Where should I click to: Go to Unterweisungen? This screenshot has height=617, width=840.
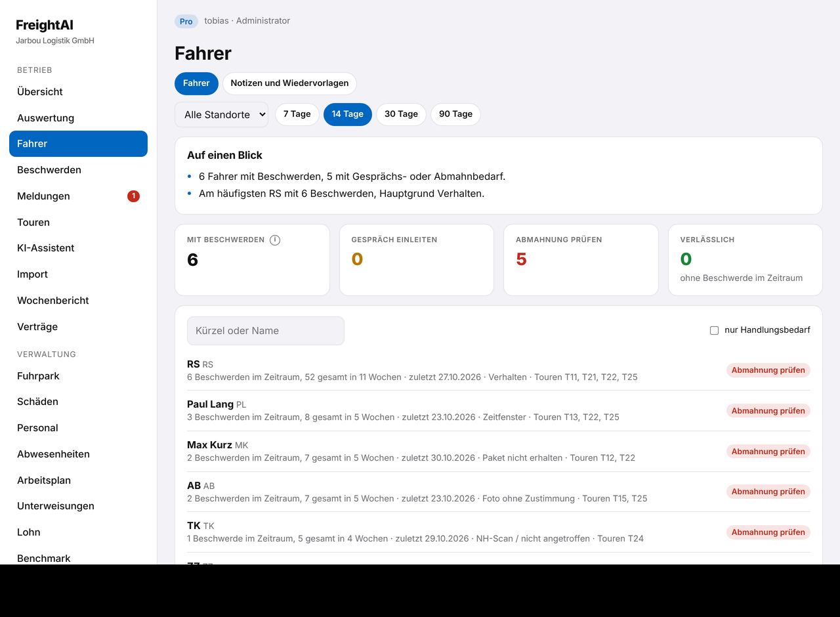point(78,506)
